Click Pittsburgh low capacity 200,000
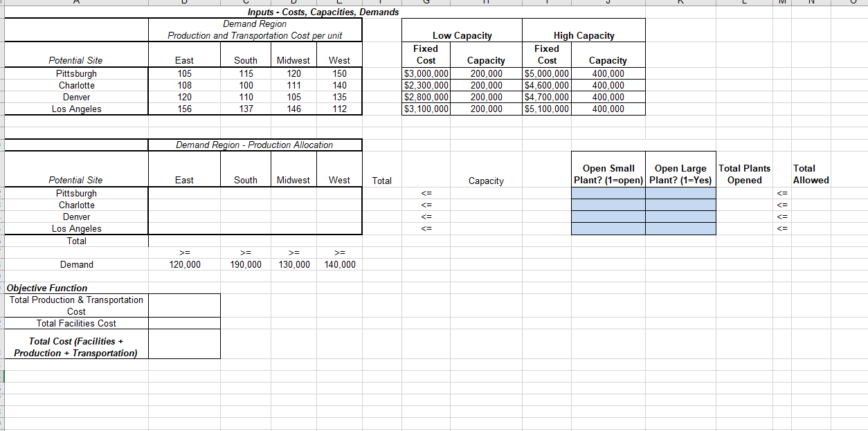The image size is (868, 431). pos(486,73)
